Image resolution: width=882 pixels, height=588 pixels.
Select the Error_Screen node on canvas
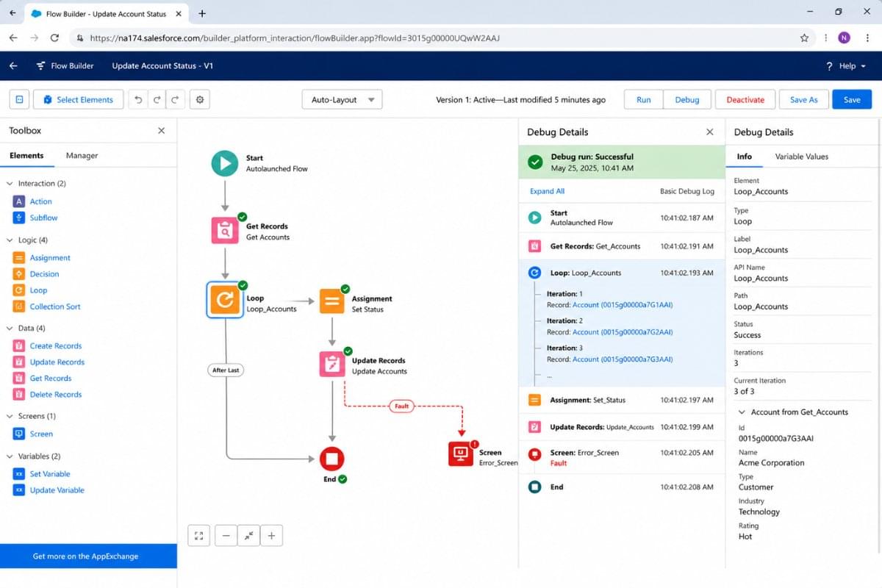click(x=461, y=453)
